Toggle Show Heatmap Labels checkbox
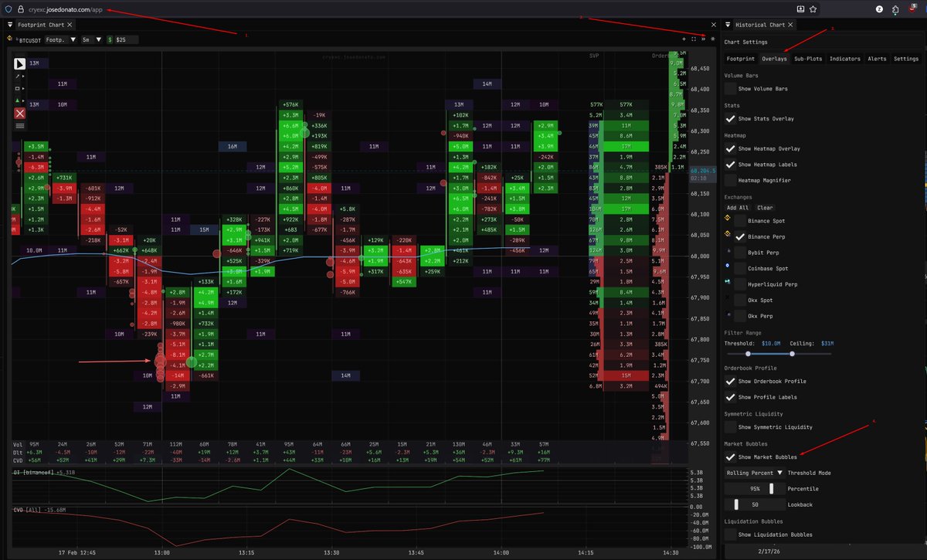The height and width of the screenshot is (560, 927). pyautogui.click(x=730, y=164)
